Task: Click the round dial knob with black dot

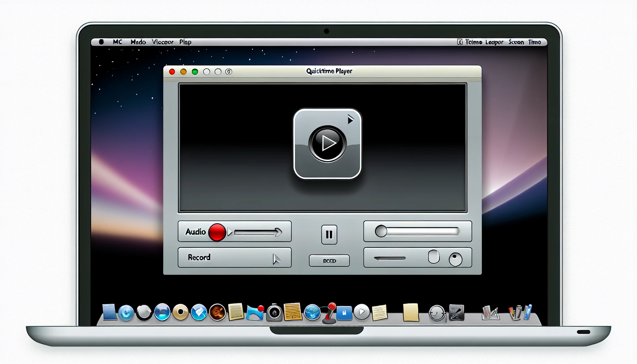Action: (455, 259)
